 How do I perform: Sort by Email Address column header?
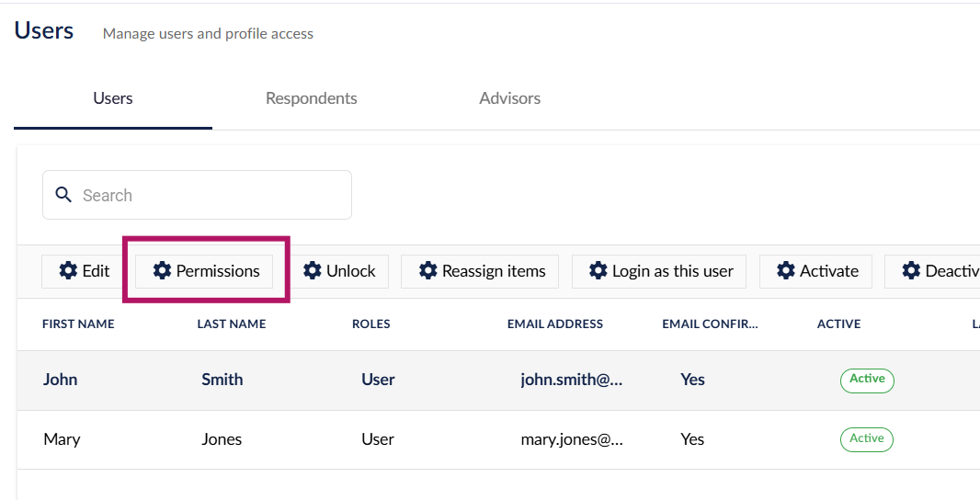click(x=554, y=324)
